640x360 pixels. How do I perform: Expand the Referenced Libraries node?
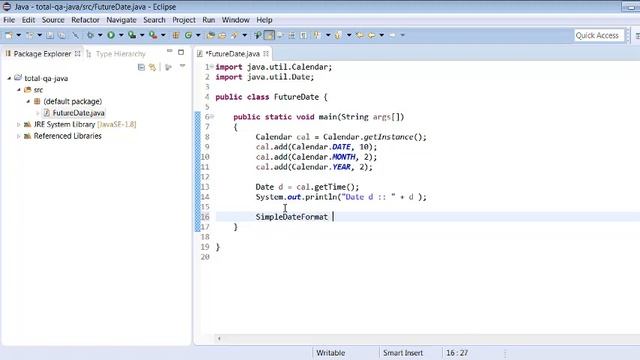click(x=18, y=136)
